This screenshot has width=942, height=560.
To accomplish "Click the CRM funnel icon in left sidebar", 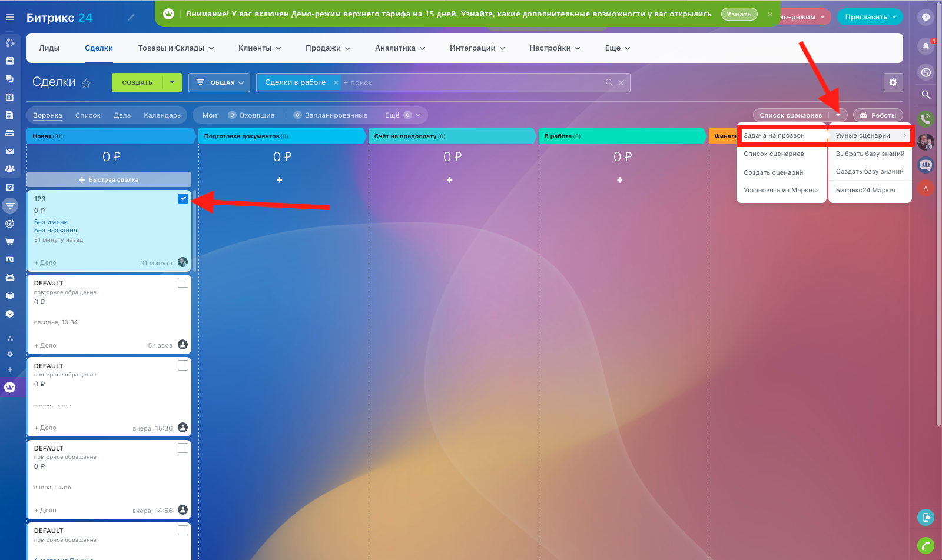I will pos(9,205).
